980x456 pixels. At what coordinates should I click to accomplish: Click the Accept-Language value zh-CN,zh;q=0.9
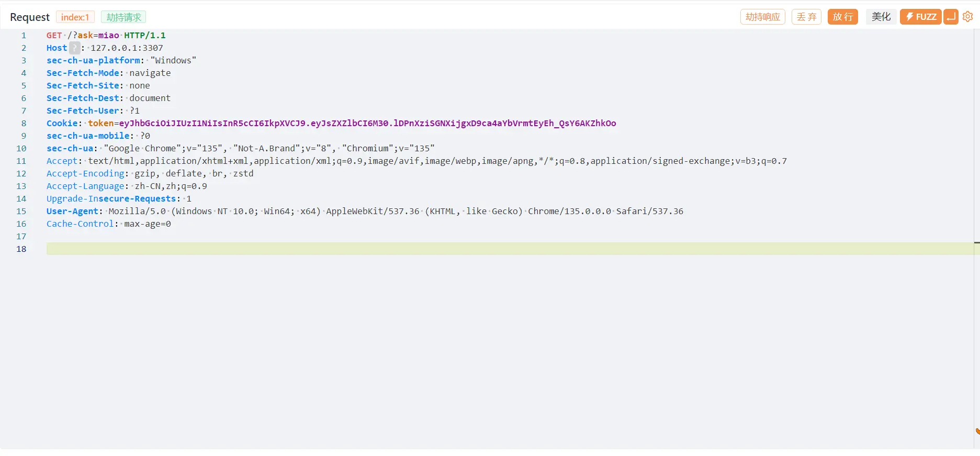(171, 186)
